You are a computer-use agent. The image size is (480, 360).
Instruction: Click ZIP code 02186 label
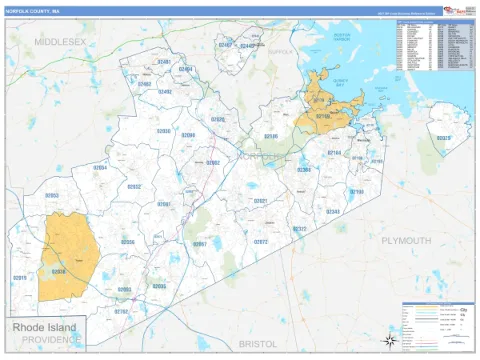271,137
